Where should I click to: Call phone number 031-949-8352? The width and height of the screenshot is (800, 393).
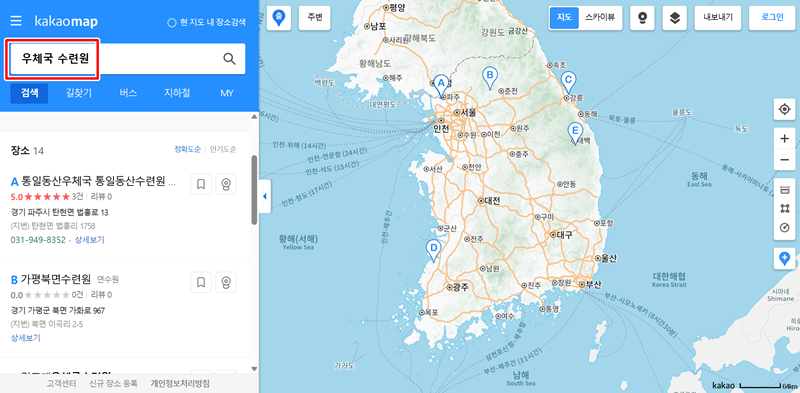coord(38,240)
